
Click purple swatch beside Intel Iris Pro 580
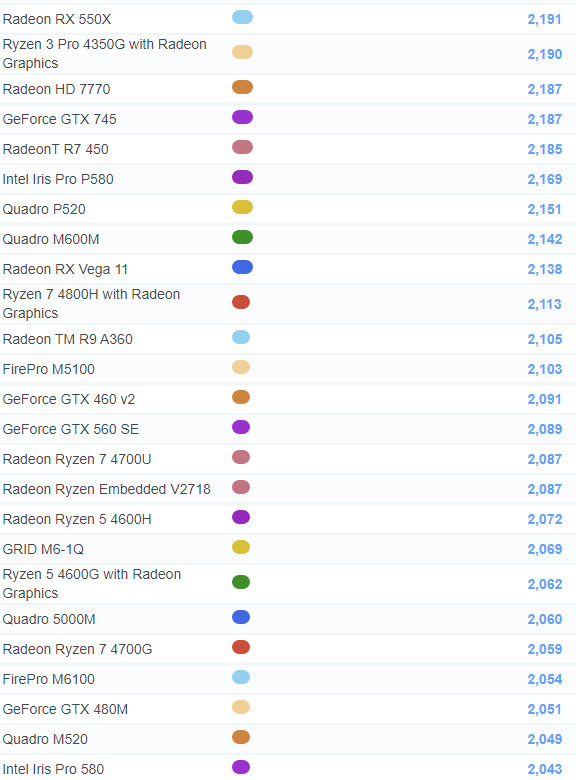click(241, 767)
